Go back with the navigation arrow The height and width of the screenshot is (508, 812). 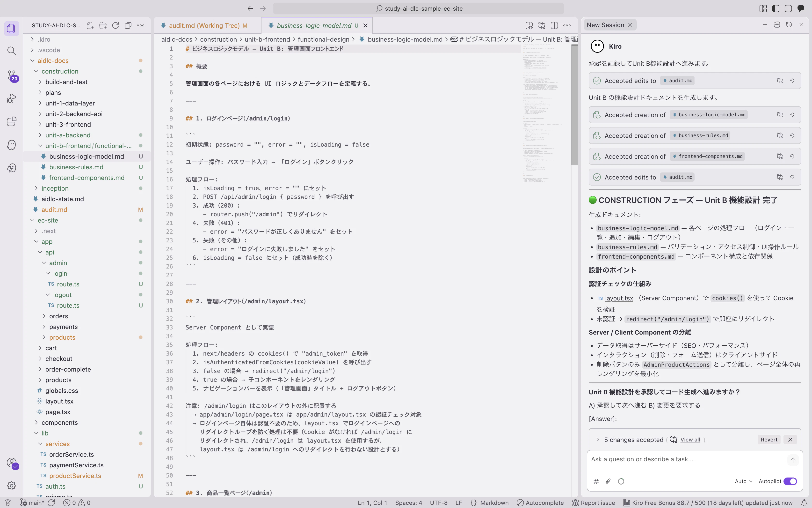250,8
